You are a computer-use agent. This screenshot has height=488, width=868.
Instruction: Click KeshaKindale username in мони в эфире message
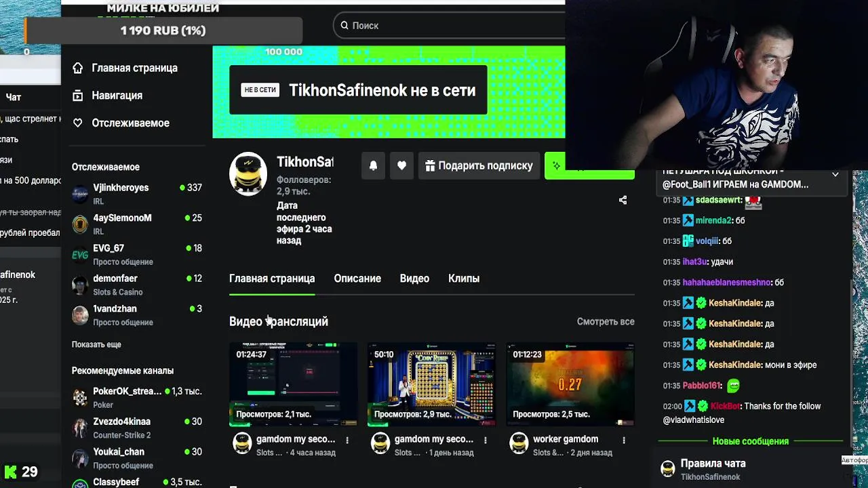click(734, 365)
